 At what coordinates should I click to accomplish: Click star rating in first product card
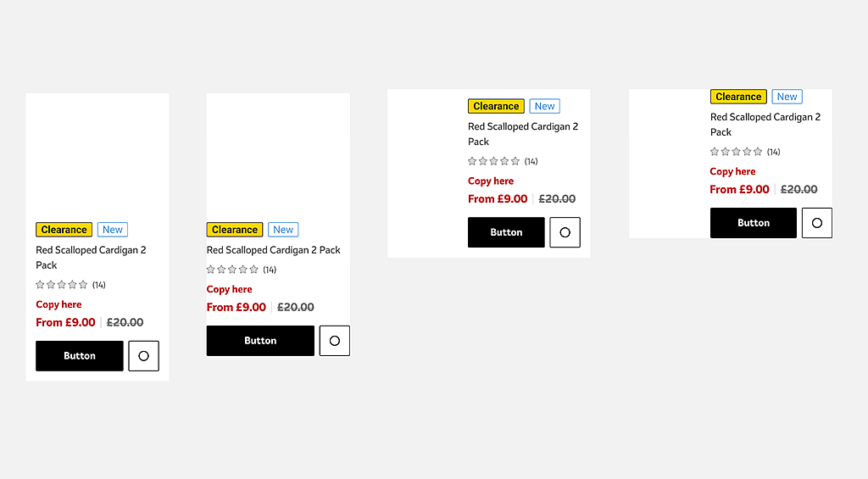coord(62,285)
